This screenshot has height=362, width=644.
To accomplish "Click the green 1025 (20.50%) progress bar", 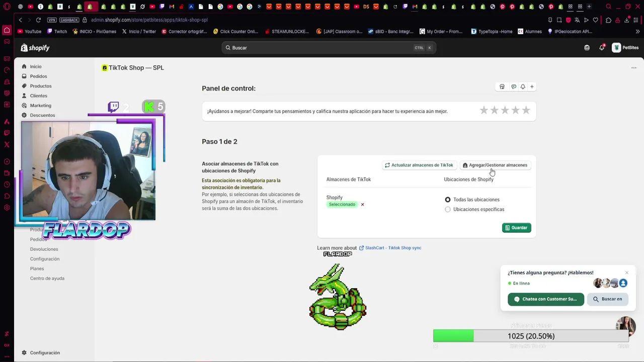I will [x=531, y=336].
